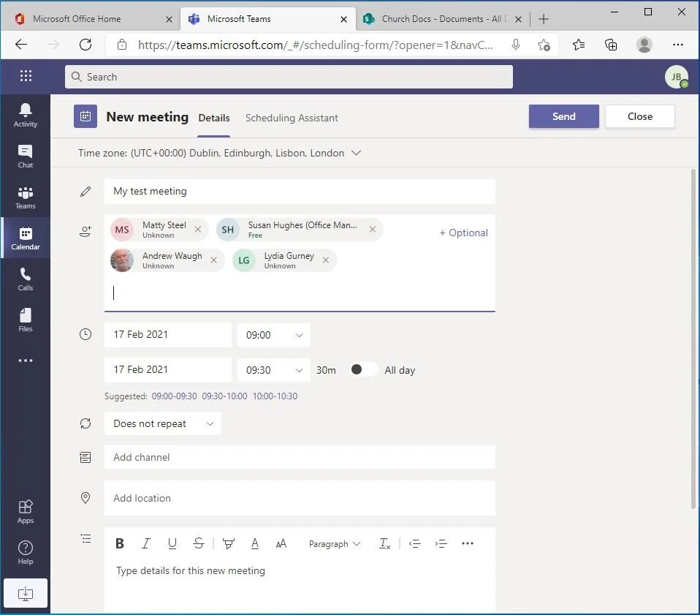Reload the page in the browser
Image resolution: width=700 pixels, height=615 pixels.
tap(85, 45)
